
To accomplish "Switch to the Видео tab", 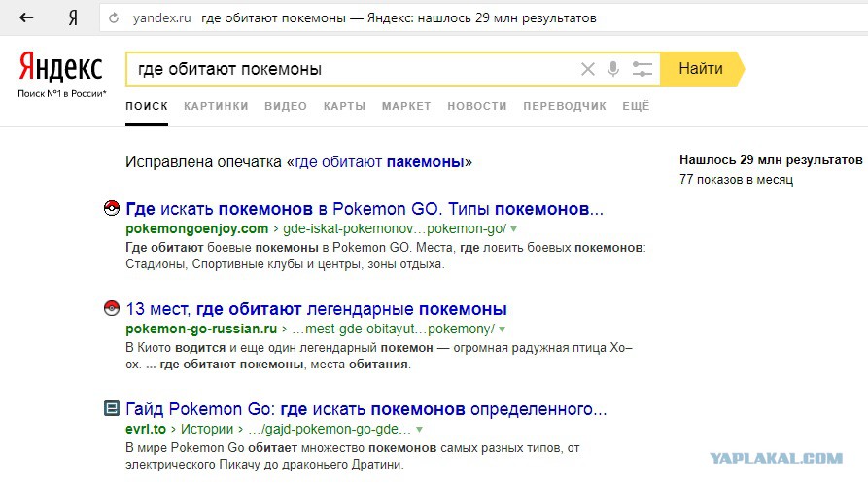I will [286, 106].
